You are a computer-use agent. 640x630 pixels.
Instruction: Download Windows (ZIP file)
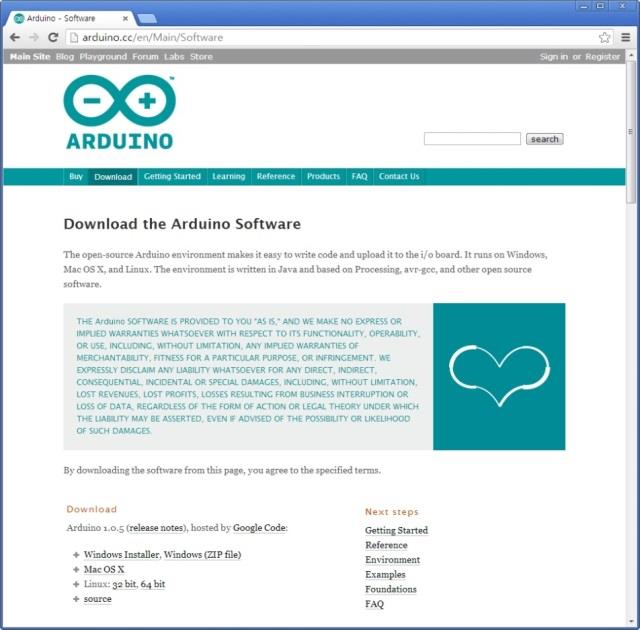pos(202,555)
